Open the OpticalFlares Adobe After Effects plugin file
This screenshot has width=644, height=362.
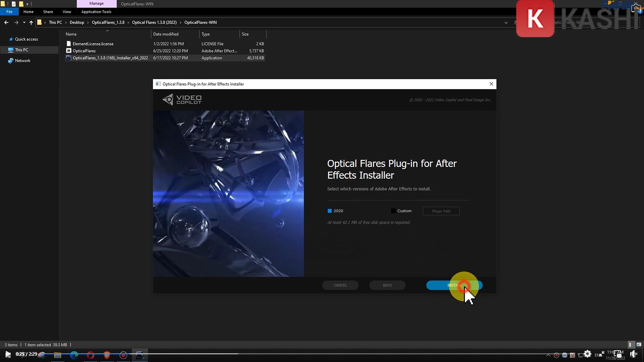point(84,51)
